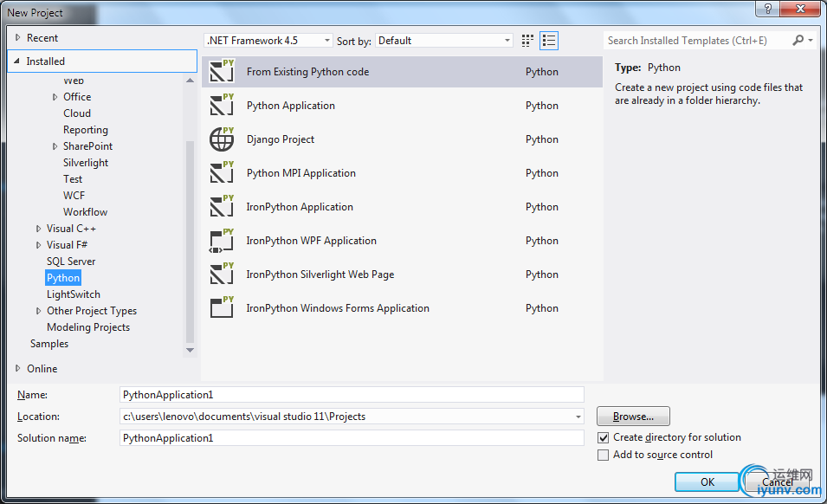Select the Django Project template
The width and height of the screenshot is (827, 504).
pyautogui.click(x=402, y=139)
